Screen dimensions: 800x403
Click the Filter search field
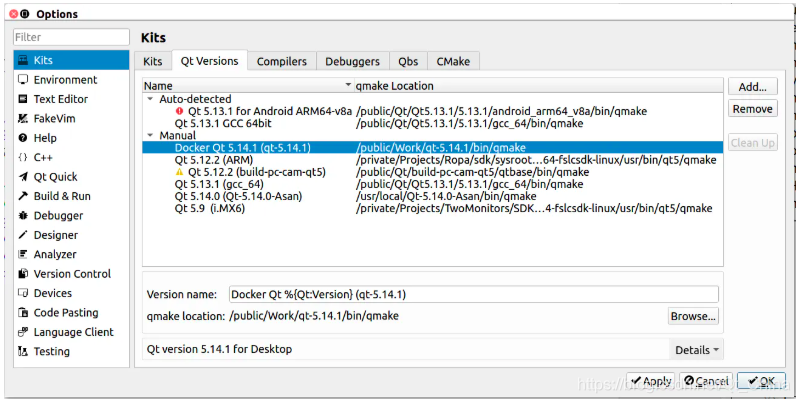coord(71,37)
